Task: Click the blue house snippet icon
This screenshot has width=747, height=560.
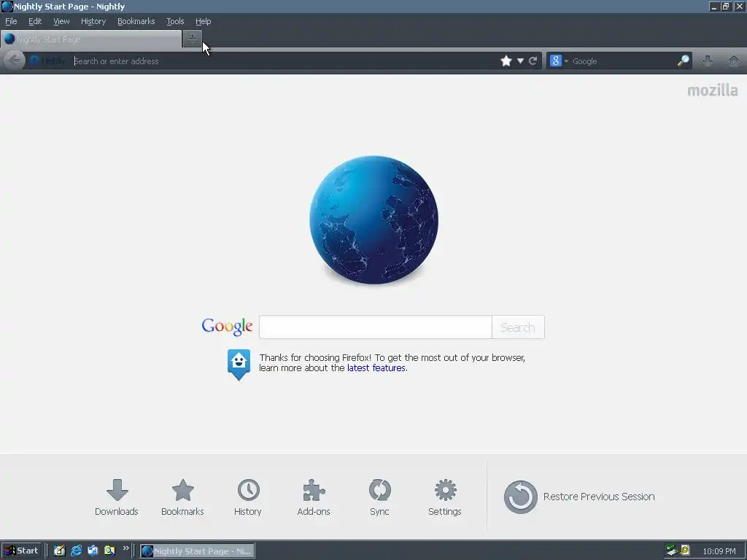Action: (x=239, y=365)
